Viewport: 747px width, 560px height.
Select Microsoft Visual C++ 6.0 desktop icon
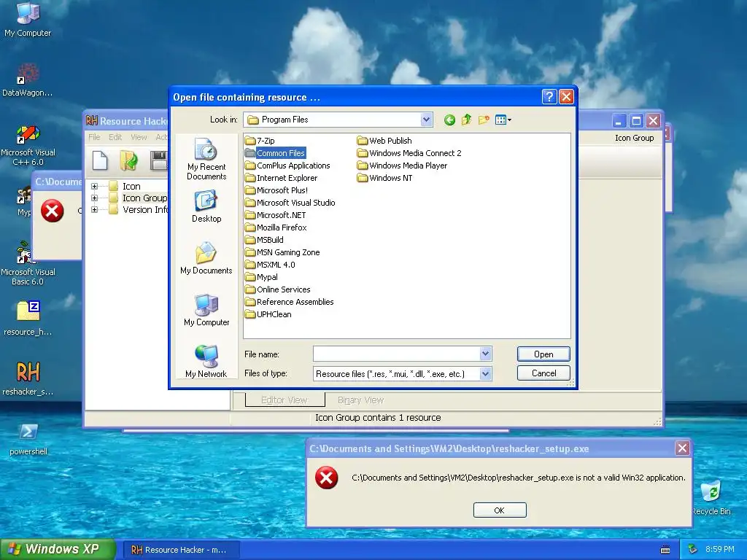pos(28,145)
